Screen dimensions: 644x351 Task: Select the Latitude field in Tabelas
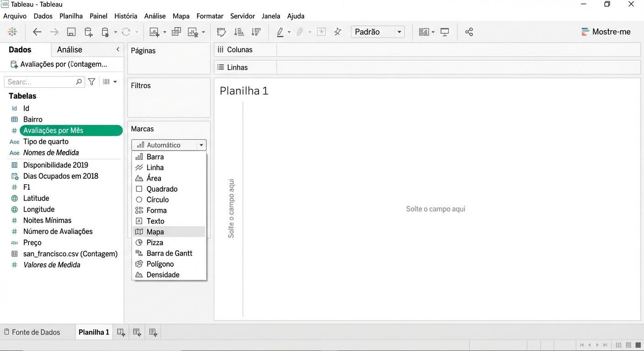pos(36,198)
